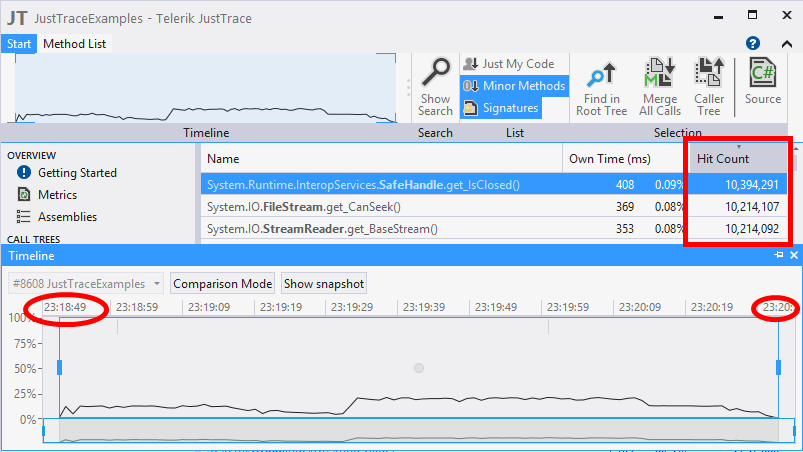The width and height of the screenshot is (803, 452).
Task: Click the ribbon mini timeline graph
Action: pos(205,88)
